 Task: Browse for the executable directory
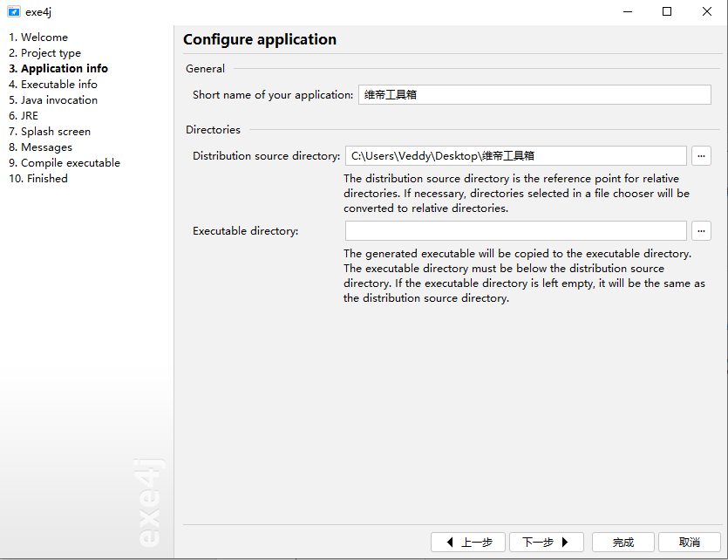click(701, 231)
